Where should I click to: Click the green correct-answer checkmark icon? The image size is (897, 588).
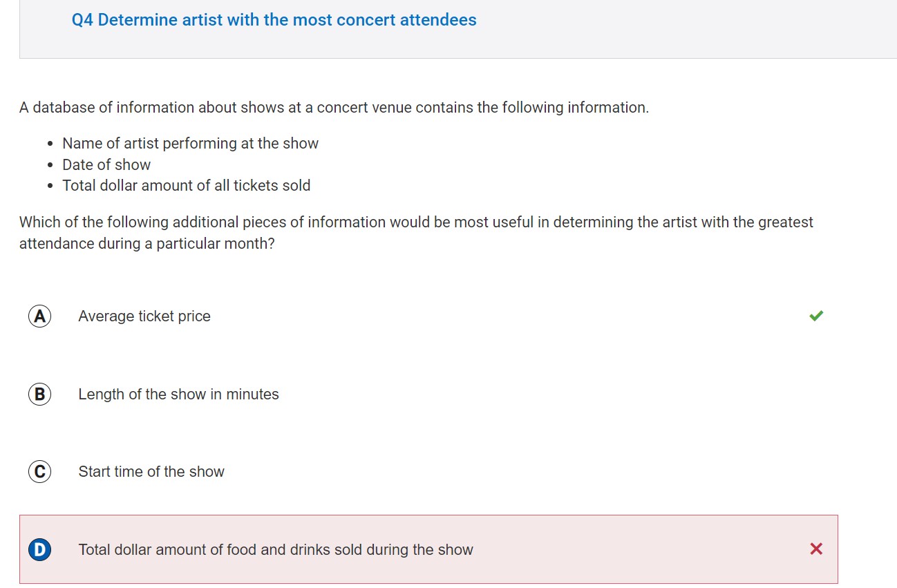[x=816, y=316]
